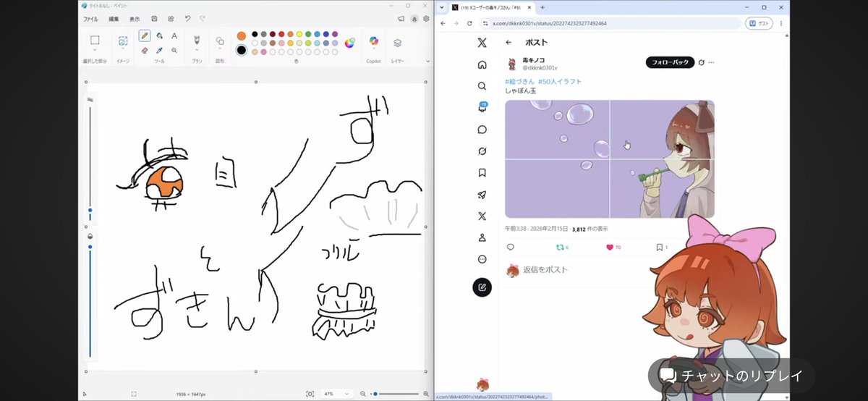Repost the post with 6 reposts
Viewport: 868px width, 401px height.
(x=559, y=248)
